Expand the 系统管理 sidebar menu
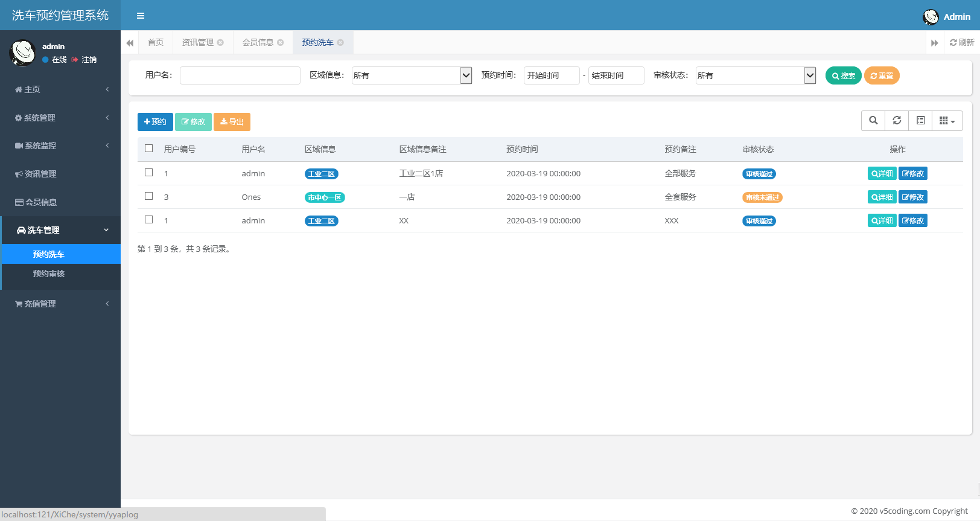980x521 pixels. coord(60,118)
